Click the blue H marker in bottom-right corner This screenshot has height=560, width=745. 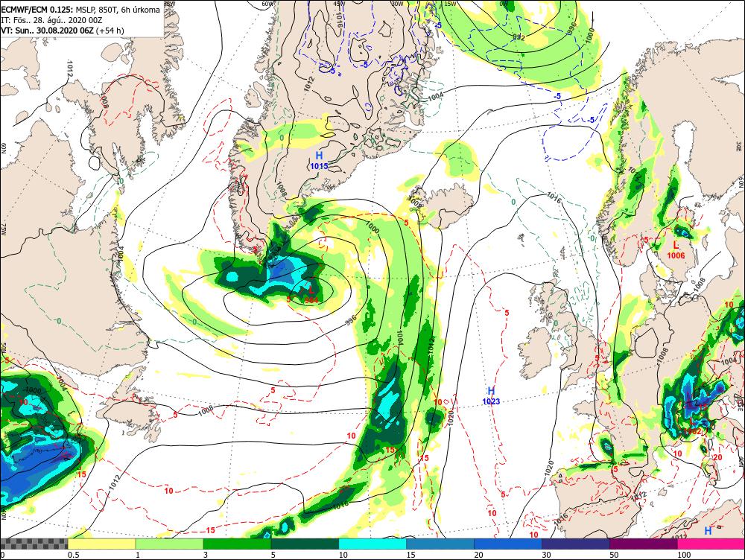point(708,530)
